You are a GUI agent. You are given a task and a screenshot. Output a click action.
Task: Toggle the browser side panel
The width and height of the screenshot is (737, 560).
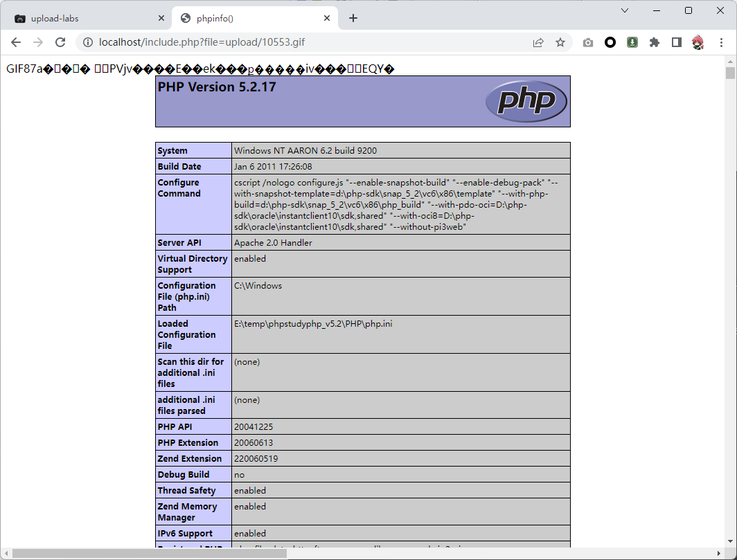[x=677, y=42]
